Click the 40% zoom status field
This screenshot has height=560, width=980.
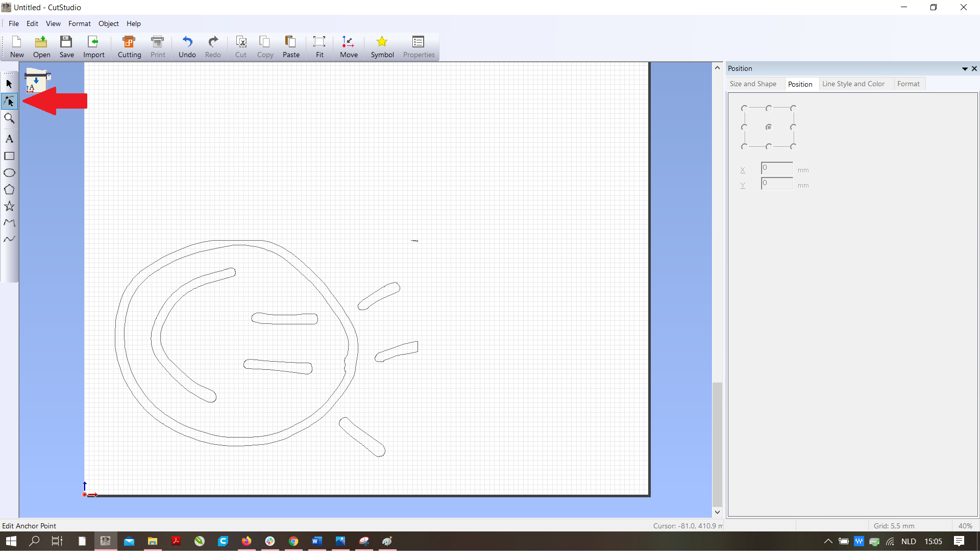click(x=965, y=526)
